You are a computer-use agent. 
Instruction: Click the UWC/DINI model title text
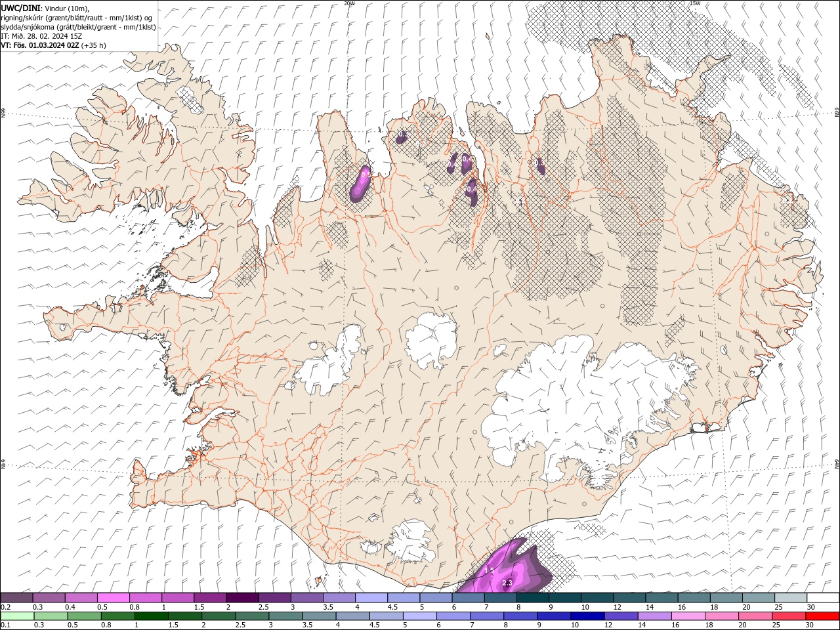21,7
